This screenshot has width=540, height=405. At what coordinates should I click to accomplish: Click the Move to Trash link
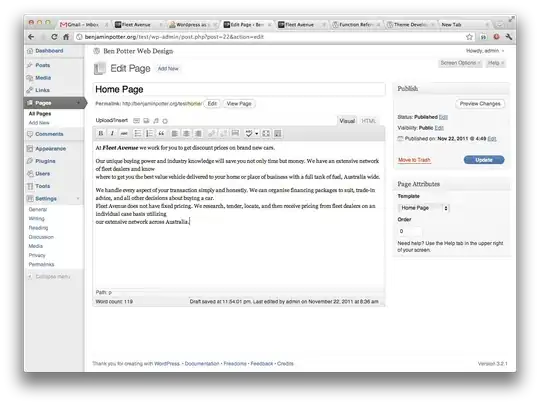(414, 160)
